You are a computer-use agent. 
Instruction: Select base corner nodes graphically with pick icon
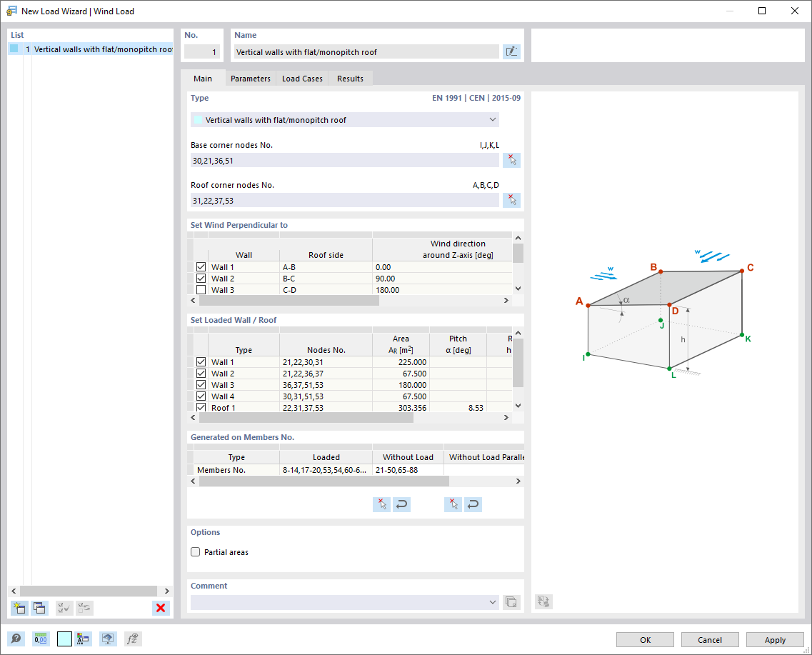click(511, 160)
